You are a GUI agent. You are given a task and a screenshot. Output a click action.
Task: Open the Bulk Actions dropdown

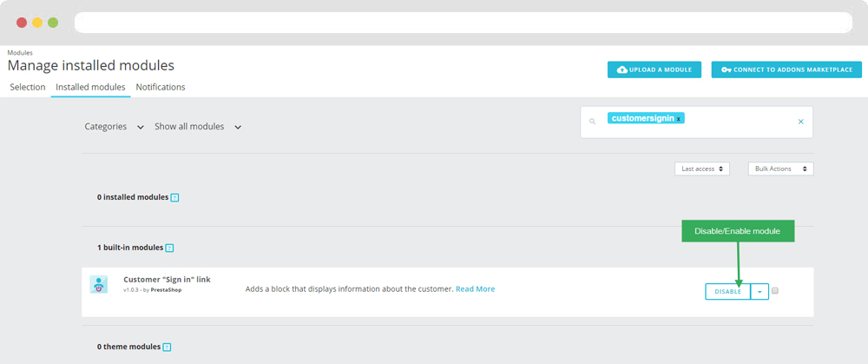point(780,169)
